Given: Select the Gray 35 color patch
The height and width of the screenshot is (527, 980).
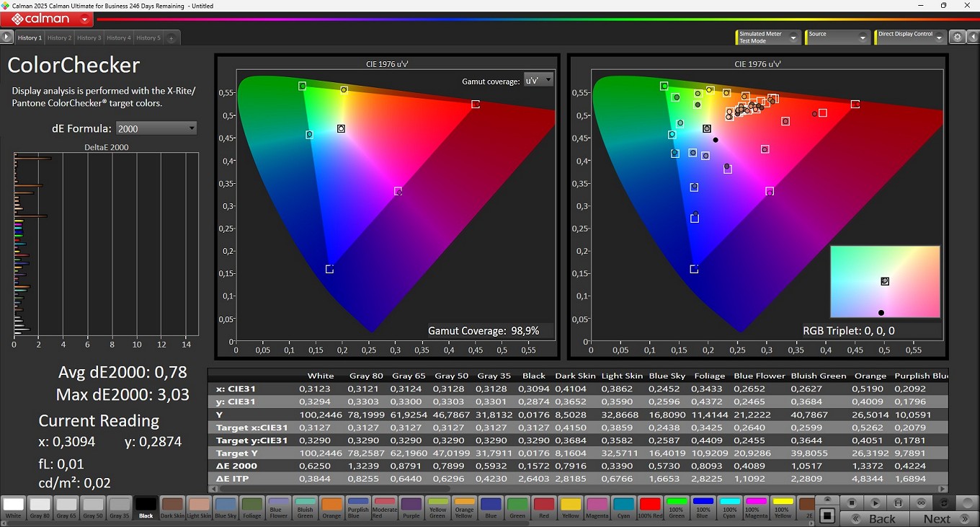Looking at the screenshot, I should tap(120, 506).
